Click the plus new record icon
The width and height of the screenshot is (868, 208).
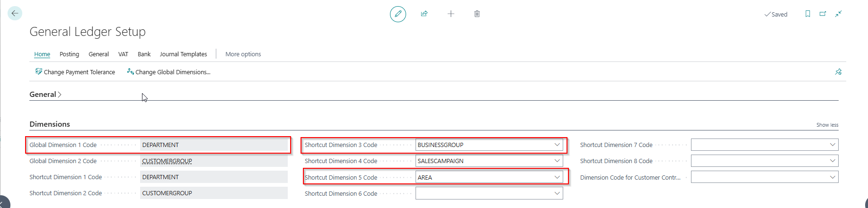[451, 14]
